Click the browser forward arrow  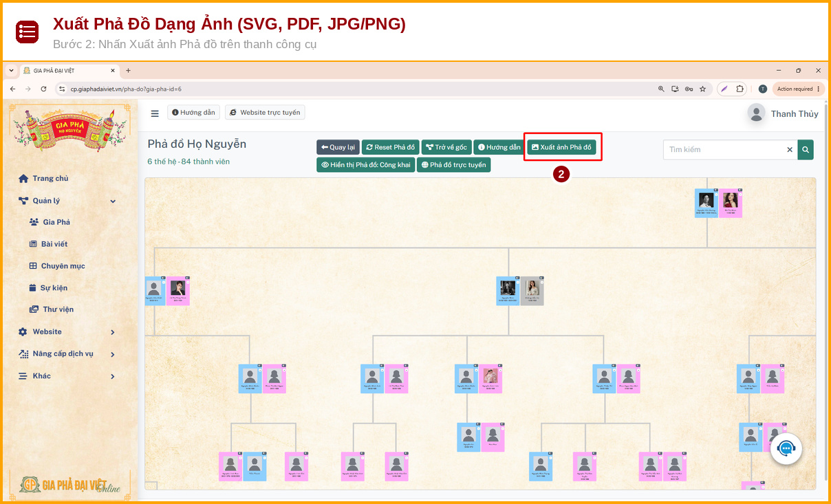tap(28, 89)
